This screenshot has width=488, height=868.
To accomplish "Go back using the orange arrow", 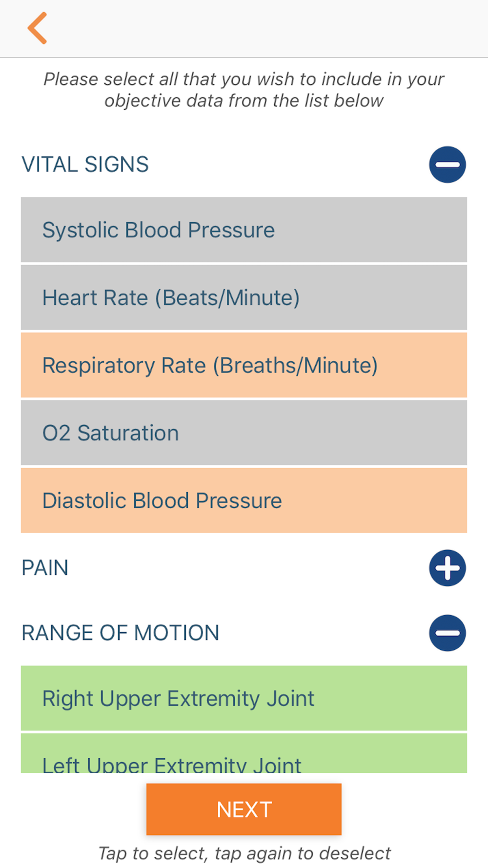I will (38, 28).
